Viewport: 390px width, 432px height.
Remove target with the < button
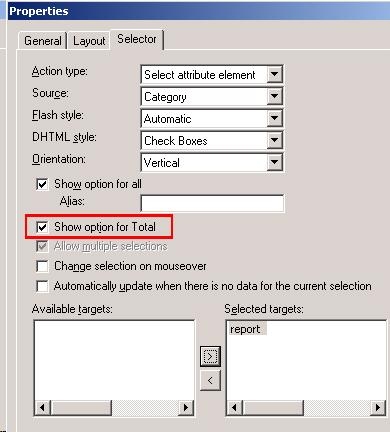[210, 380]
